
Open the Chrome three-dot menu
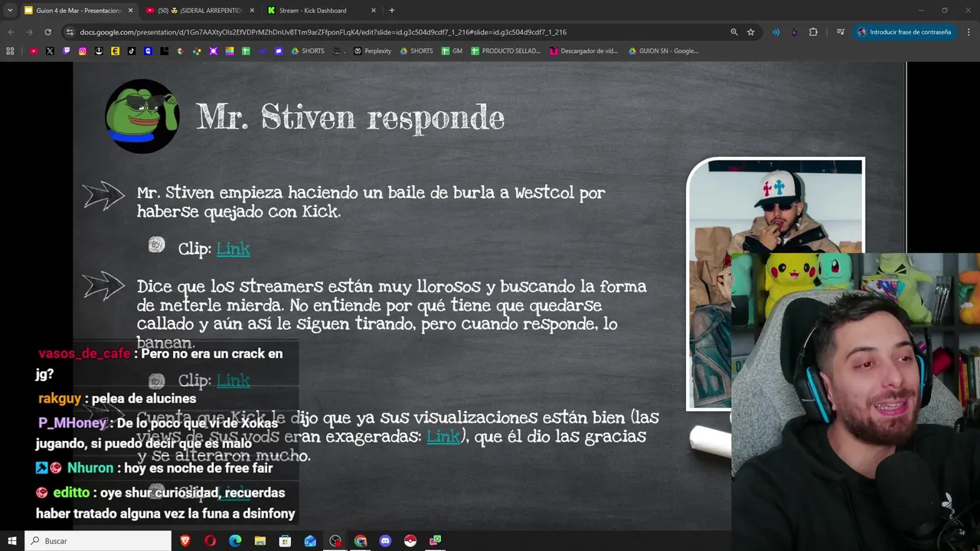(x=969, y=32)
